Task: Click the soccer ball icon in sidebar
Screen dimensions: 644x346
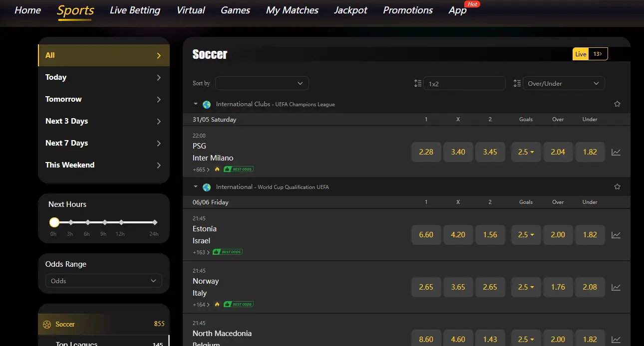Action: click(47, 324)
